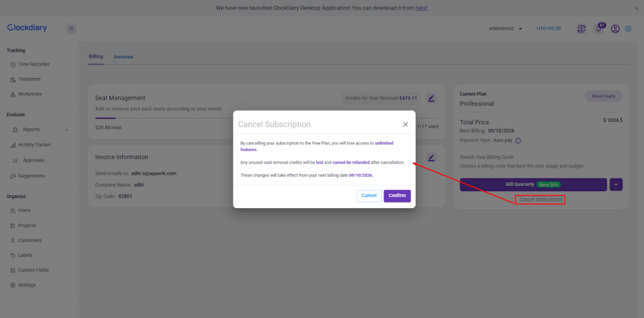Open the aditiistired2 workspace dropdown
This screenshot has width=644, height=318.
[505, 28]
